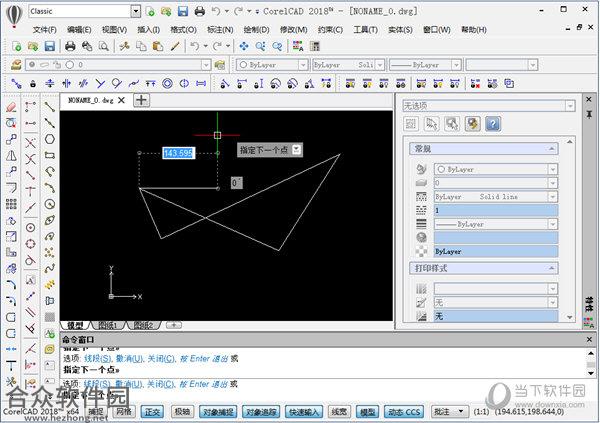
Task: Toggle the 极轴 (Polar) status button
Action: pos(182,412)
